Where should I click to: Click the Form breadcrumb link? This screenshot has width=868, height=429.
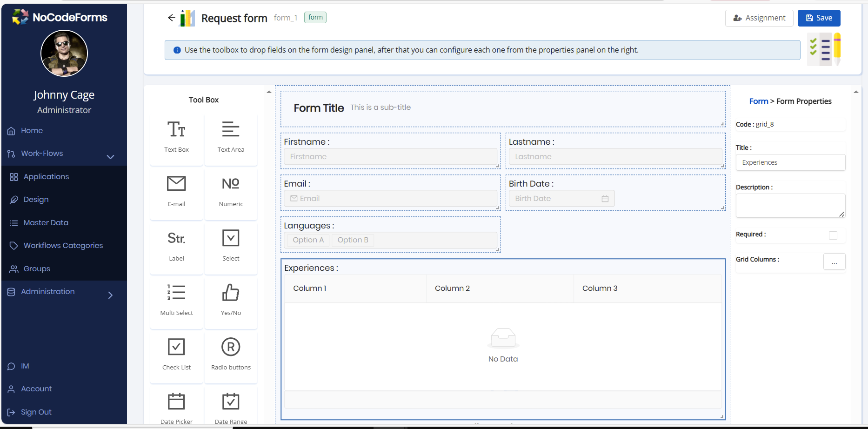tap(758, 101)
